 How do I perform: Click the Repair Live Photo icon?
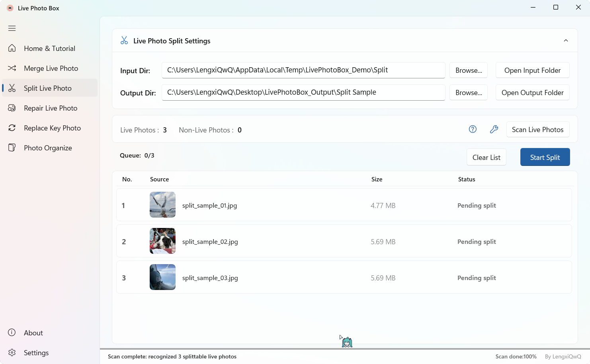click(x=12, y=108)
